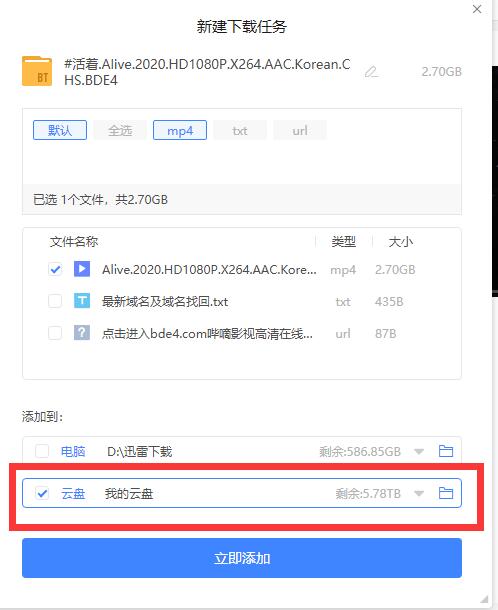
Task: Toggle the txt filter tag
Action: tap(240, 130)
